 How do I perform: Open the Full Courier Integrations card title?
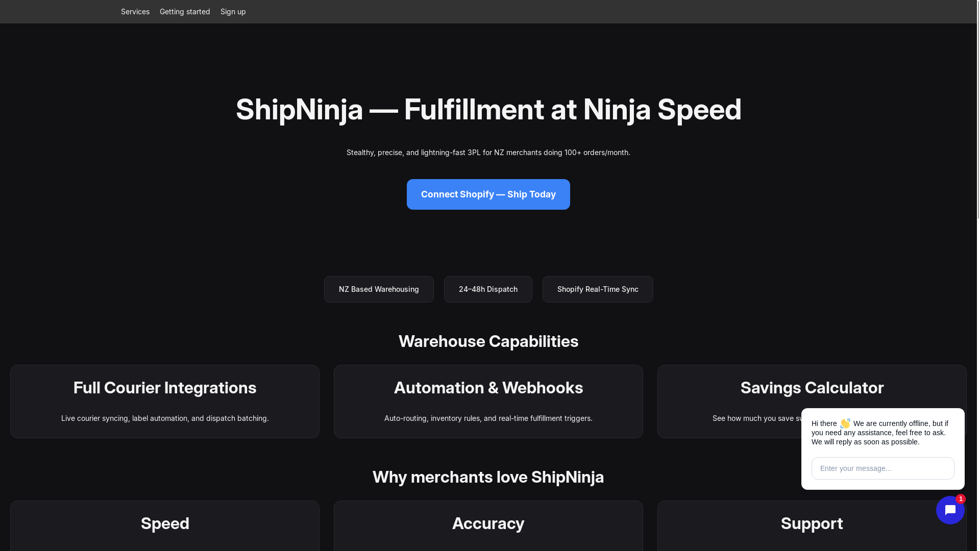(165, 388)
